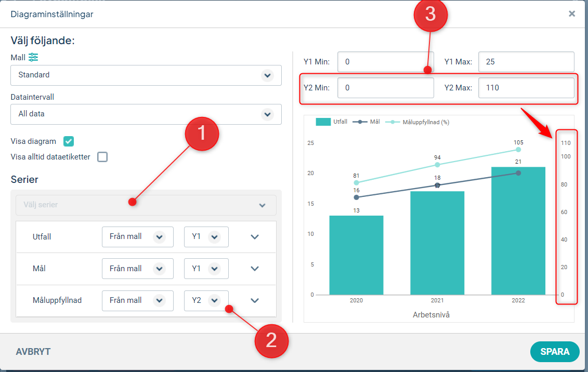Change the Måluppfyllnad axis dropdown from Y2
Viewport: 588px width, 372px height.
[206, 300]
